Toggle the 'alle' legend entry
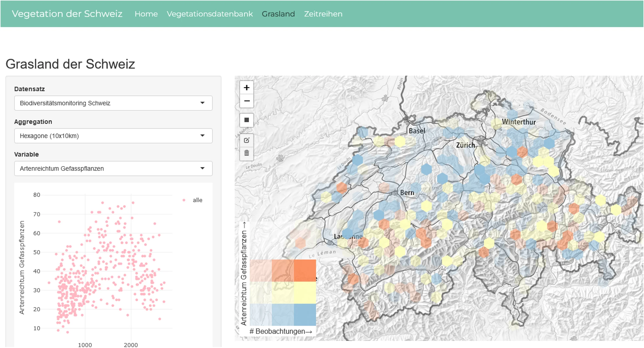 [x=197, y=200]
